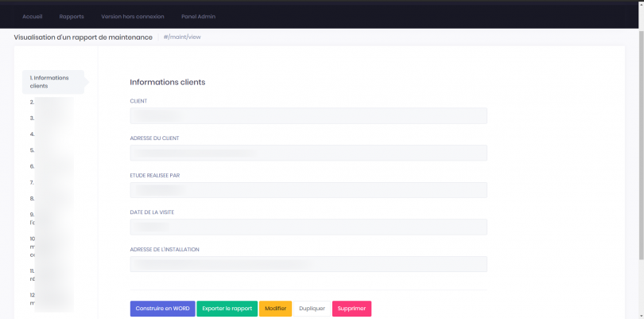Delete the report with Supprimer
This screenshot has width=644, height=319.
351,309
